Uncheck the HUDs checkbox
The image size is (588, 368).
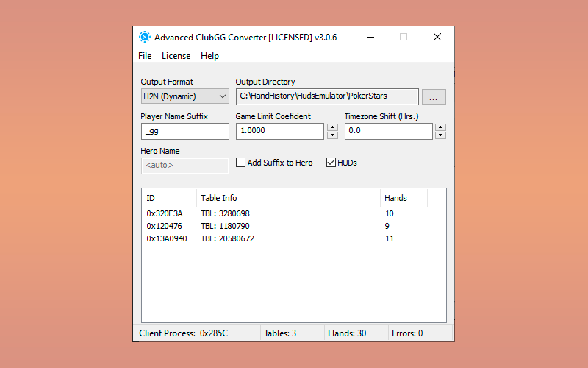click(x=331, y=163)
